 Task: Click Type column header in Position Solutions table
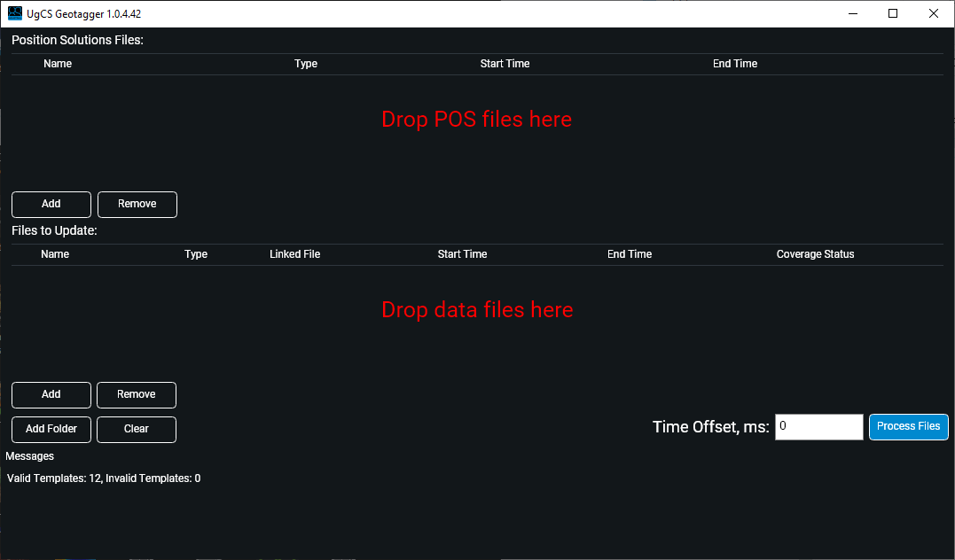[x=306, y=64]
